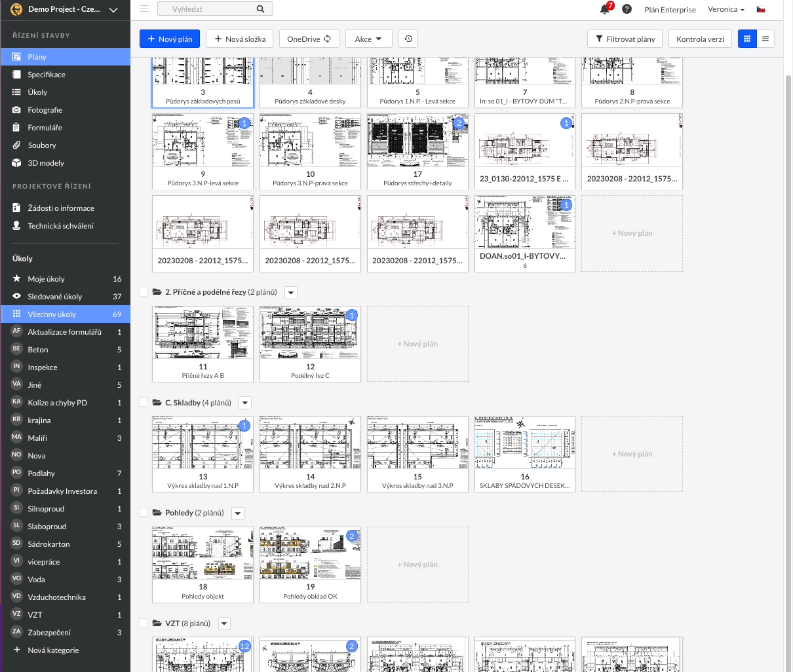Tick the C. Skladby folder checkbox
Viewport: 793px width, 672px height.
[144, 402]
